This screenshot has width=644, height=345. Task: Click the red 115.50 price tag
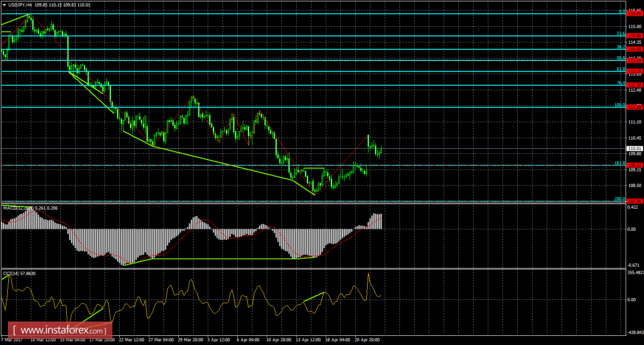click(635, 14)
